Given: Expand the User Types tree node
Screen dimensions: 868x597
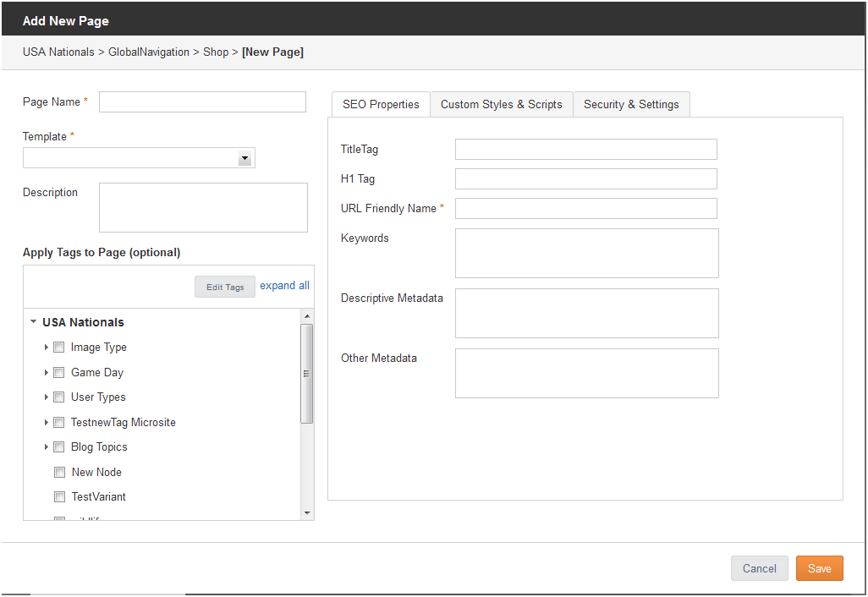Looking at the screenshot, I should click(x=46, y=397).
